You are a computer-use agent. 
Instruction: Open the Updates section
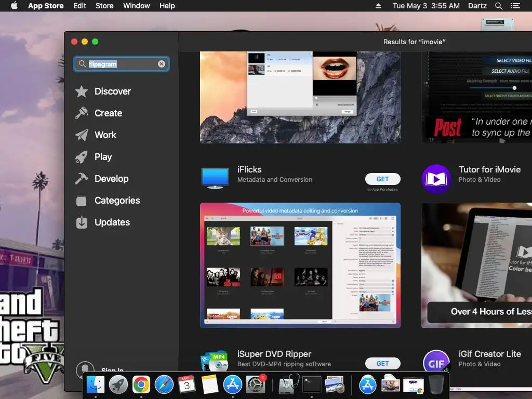102,222
